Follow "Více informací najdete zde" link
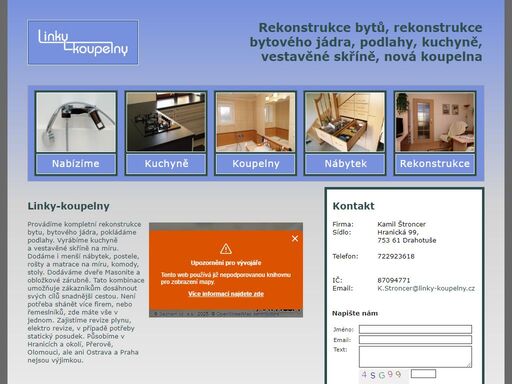The image size is (512, 384). [226, 294]
